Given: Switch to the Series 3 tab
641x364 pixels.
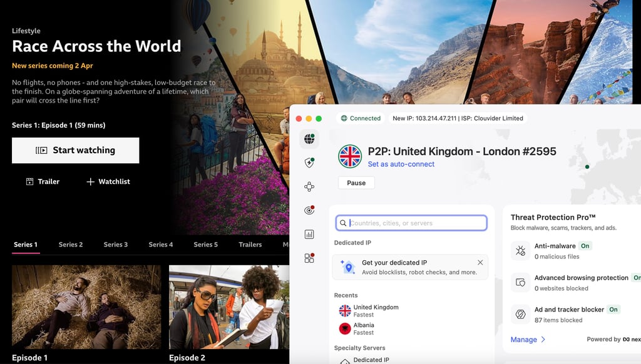Looking at the screenshot, I should (116, 245).
